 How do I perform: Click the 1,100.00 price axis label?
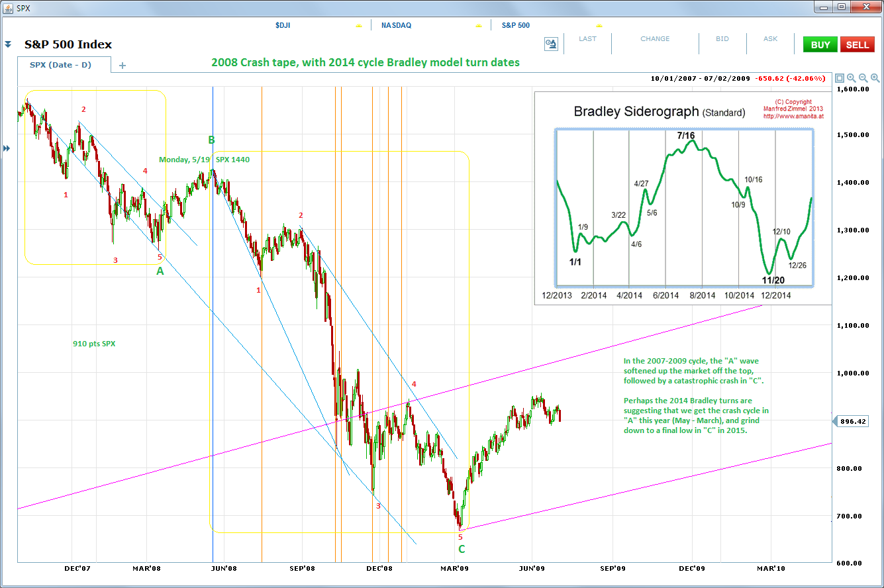[x=854, y=326]
